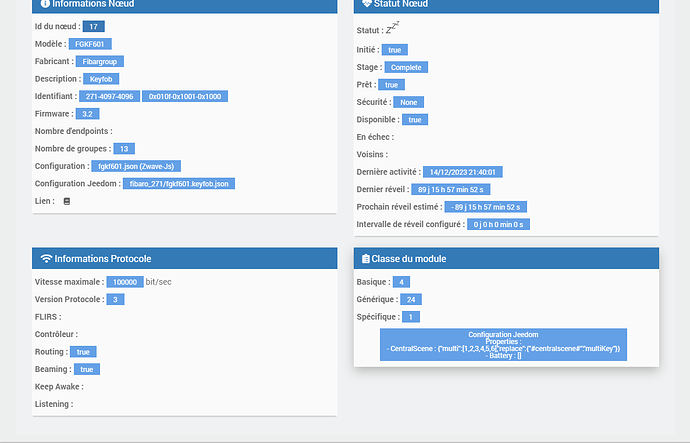This screenshot has width=690, height=443.
Task: Click the Vitesse maximale 100000 badge
Action: [125, 282]
